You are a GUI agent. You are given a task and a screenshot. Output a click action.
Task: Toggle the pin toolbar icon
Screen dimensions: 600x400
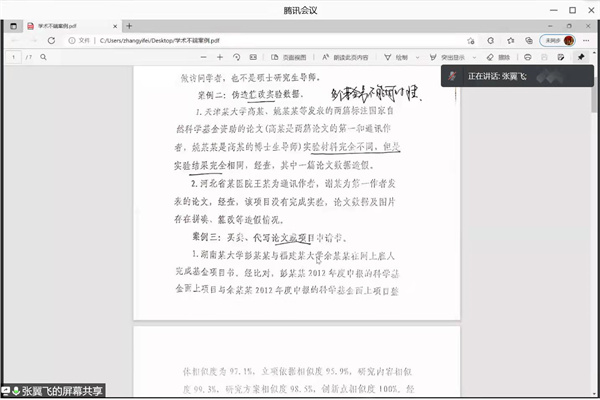(x=580, y=57)
